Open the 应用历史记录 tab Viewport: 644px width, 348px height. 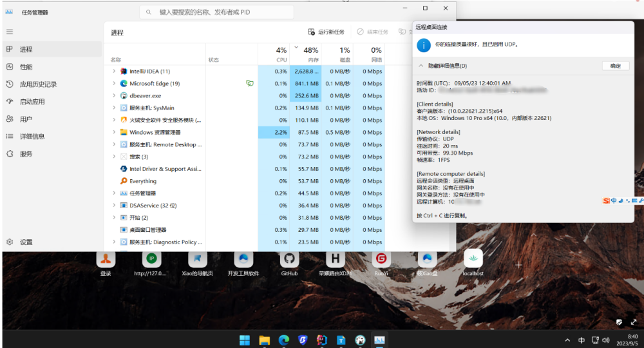[x=52, y=84]
